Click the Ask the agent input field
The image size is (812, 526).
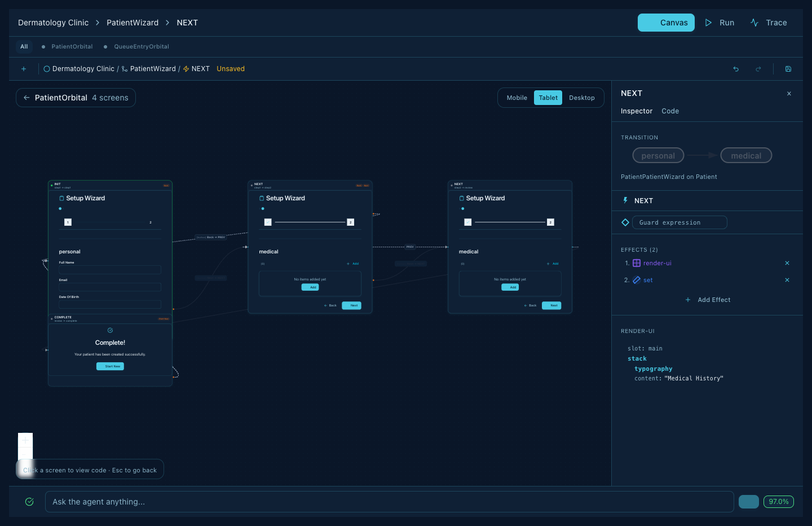coord(389,501)
